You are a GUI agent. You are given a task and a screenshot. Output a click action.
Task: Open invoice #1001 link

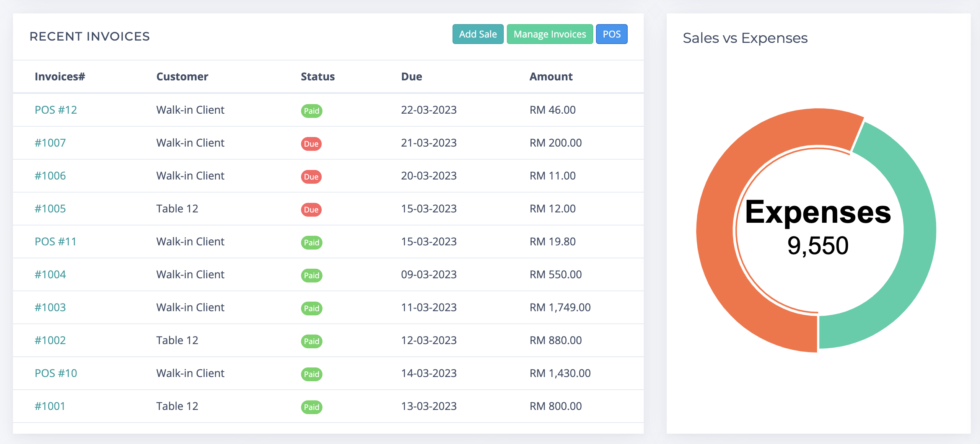click(50, 406)
